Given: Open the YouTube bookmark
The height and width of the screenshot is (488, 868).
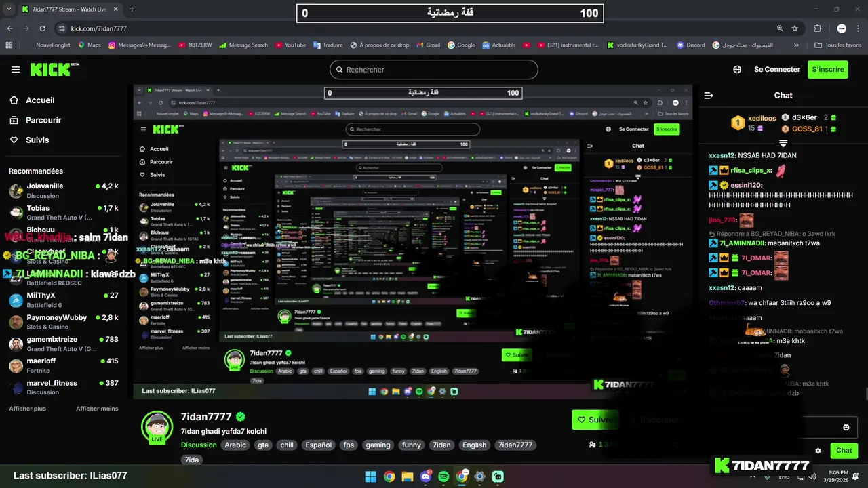Looking at the screenshot, I should tap(290, 45).
